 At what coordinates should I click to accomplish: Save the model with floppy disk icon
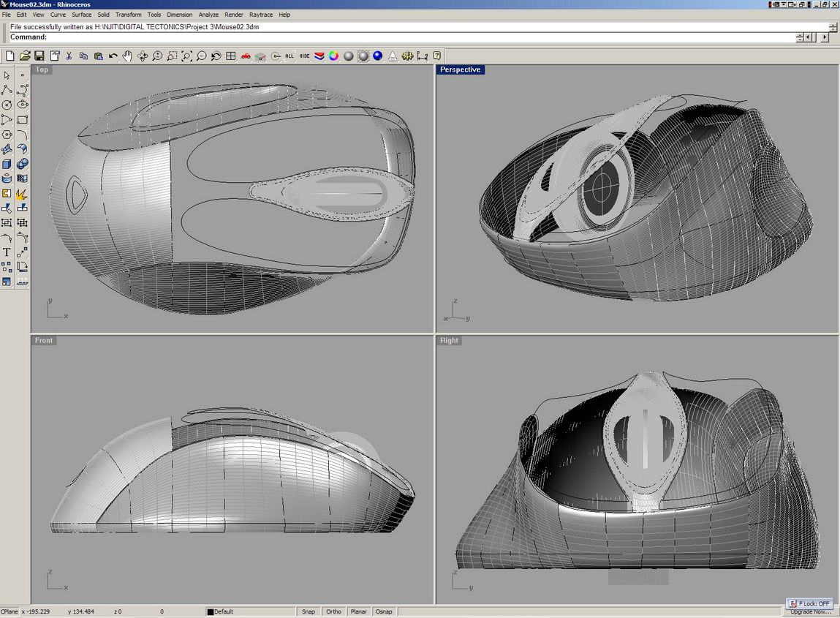click(x=39, y=56)
